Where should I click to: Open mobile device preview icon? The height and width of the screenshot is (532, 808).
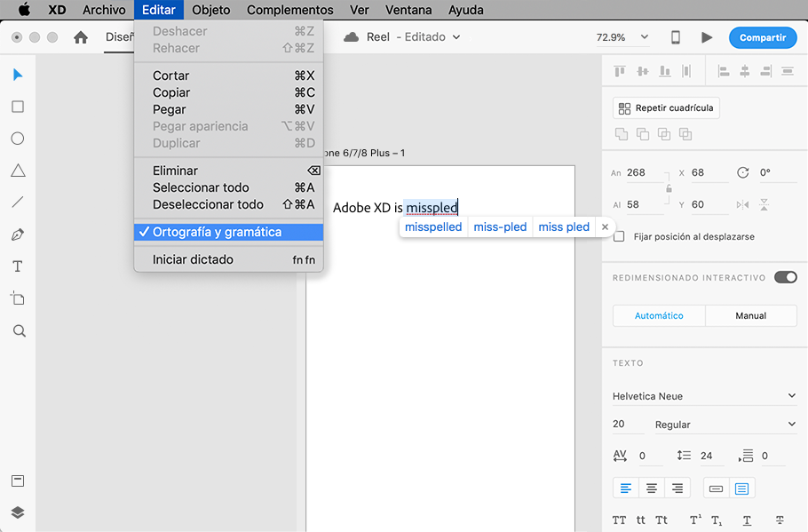coord(675,37)
